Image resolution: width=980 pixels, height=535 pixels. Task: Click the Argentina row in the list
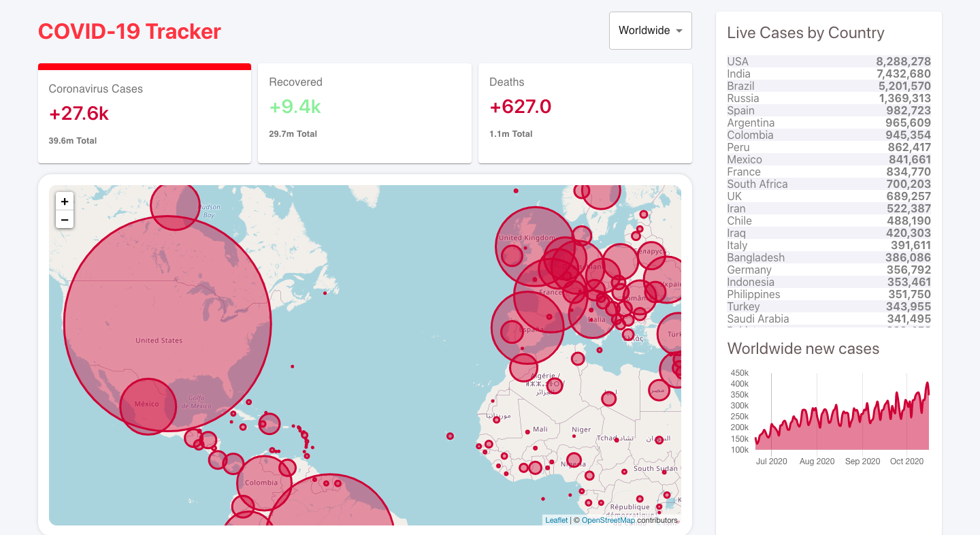pyautogui.click(x=829, y=123)
